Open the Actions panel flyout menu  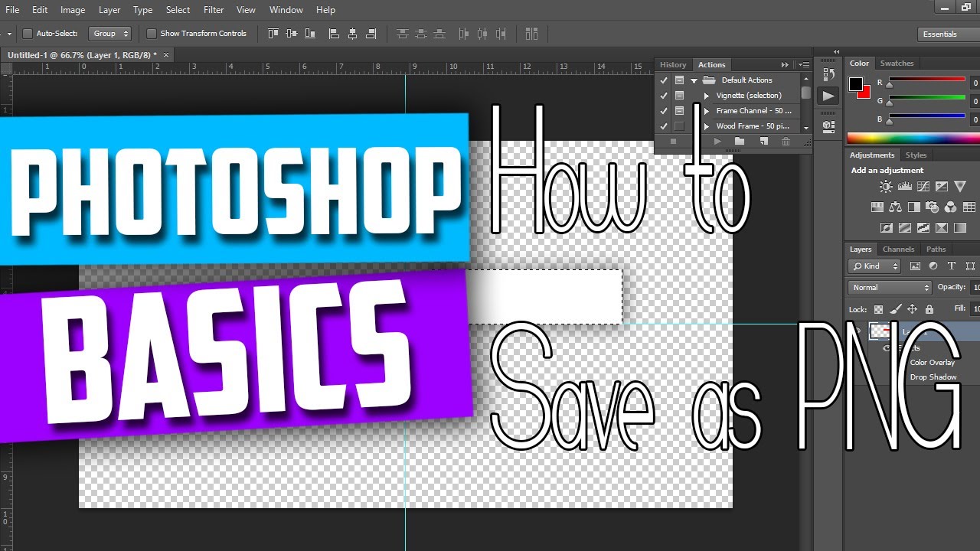tap(803, 65)
